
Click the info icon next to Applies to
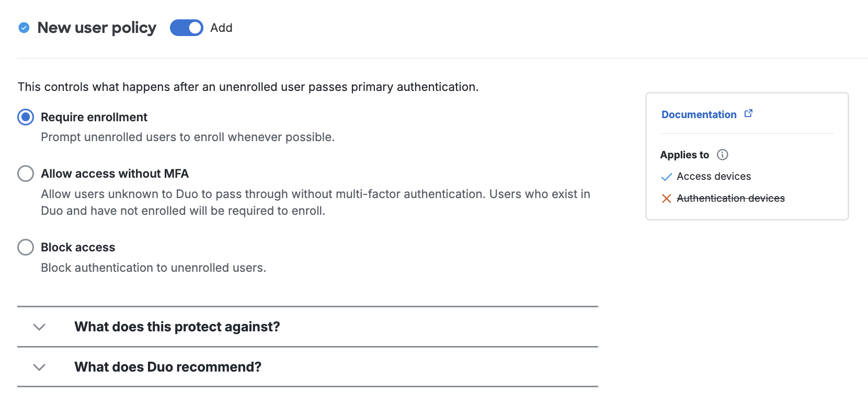[x=723, y=155]
